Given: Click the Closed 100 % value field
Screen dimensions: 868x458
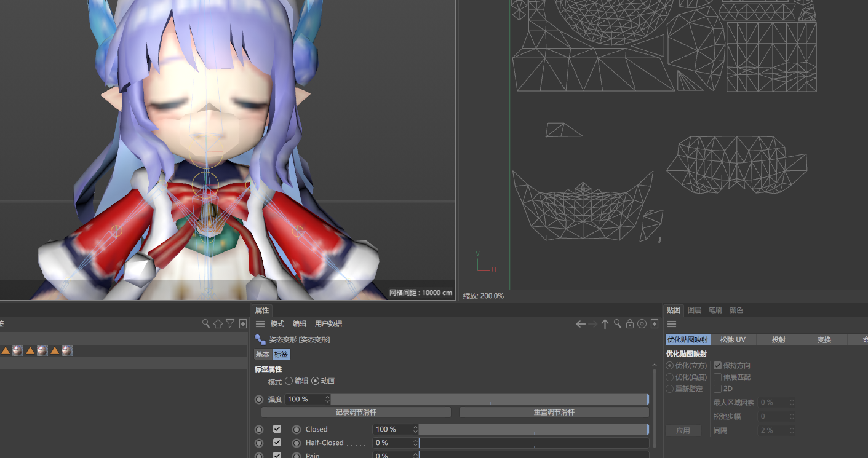Looking at the screenshot, I should (x=392, y=429).
